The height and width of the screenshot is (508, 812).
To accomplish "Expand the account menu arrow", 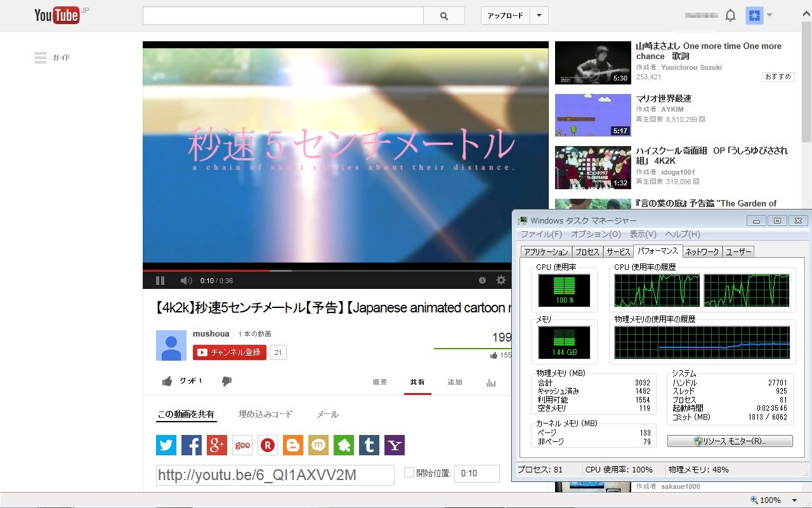I will point(769,15).
